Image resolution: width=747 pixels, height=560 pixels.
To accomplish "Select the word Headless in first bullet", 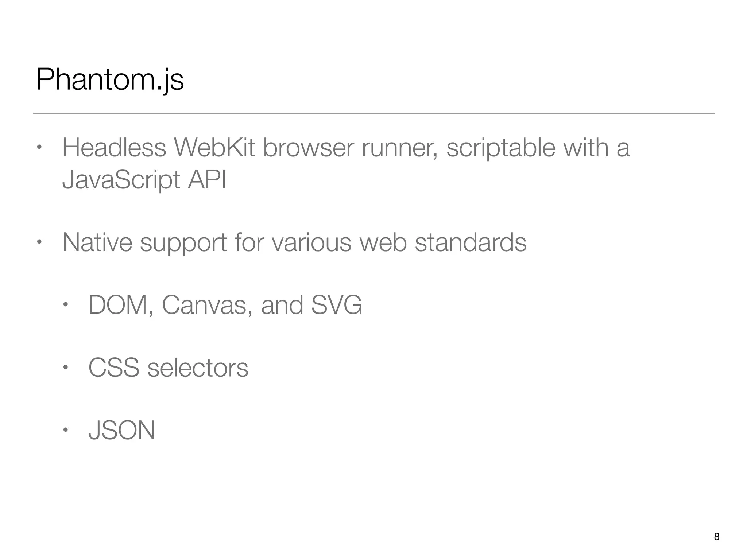I will [114, 148].
